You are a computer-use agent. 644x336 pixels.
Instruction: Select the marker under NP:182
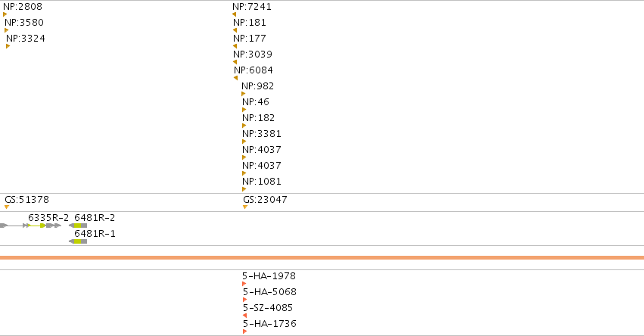coord(244,126)
